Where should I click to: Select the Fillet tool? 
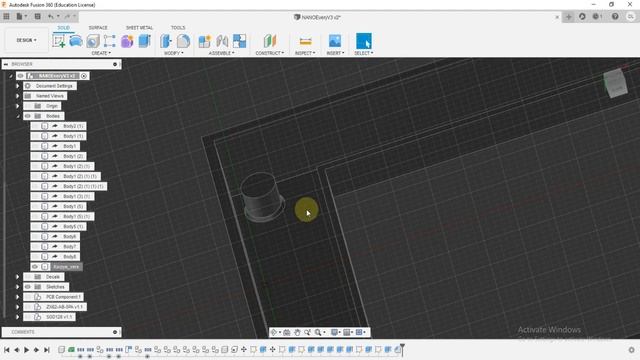[183, 41]
